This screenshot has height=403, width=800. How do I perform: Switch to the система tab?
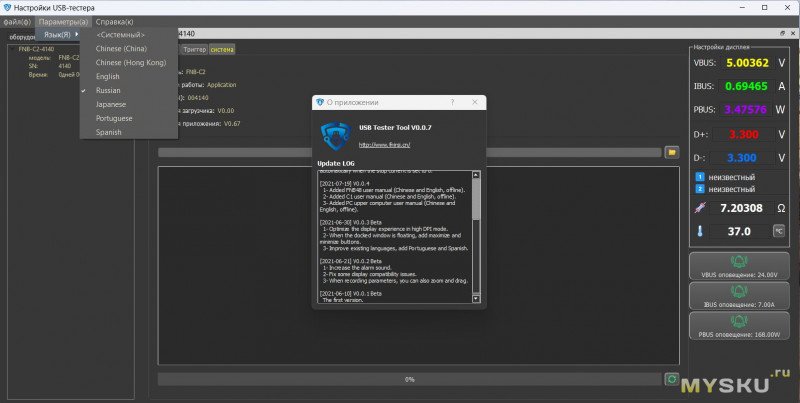click(x=222, y=49)
